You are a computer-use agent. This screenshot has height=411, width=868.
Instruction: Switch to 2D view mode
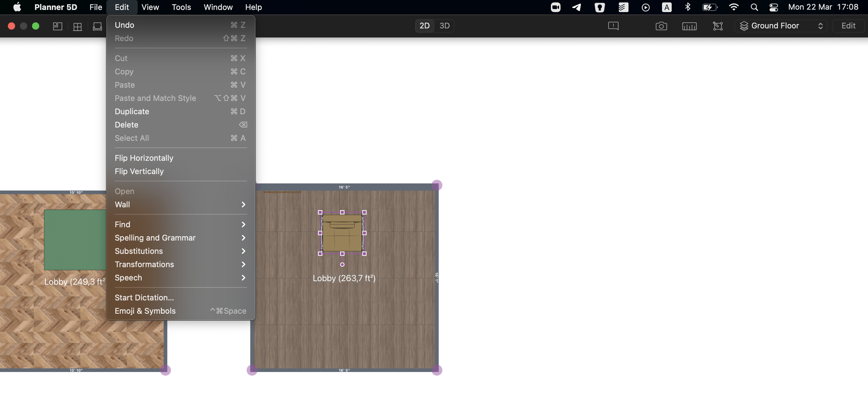(424, 26)
